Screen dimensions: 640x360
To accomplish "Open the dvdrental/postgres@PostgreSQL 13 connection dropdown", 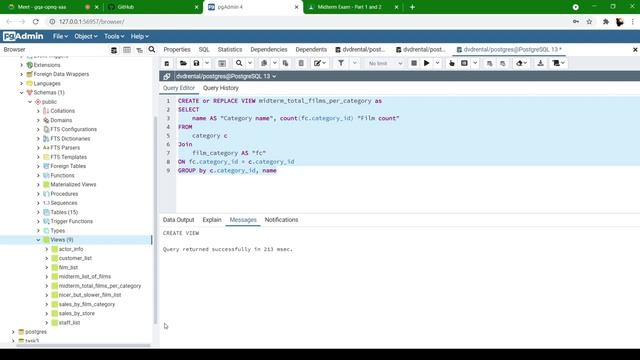I will click(x=226, y=76).
